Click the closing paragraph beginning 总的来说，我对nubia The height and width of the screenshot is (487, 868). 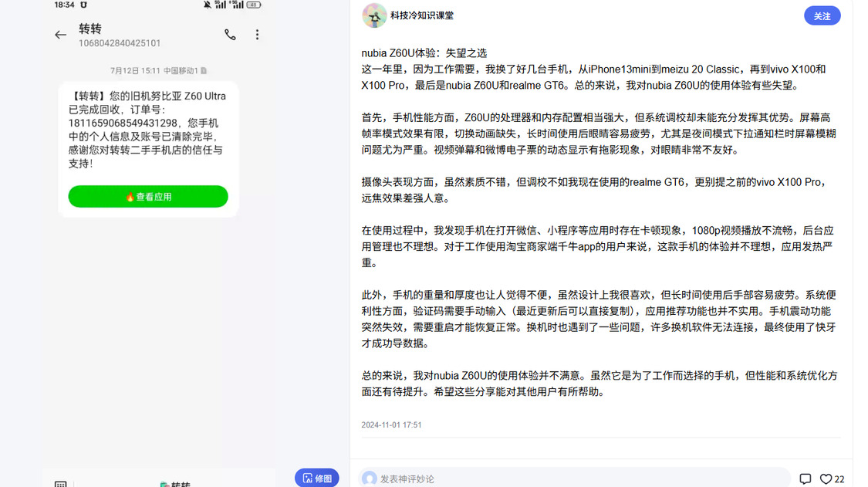(x=599, y=384)
